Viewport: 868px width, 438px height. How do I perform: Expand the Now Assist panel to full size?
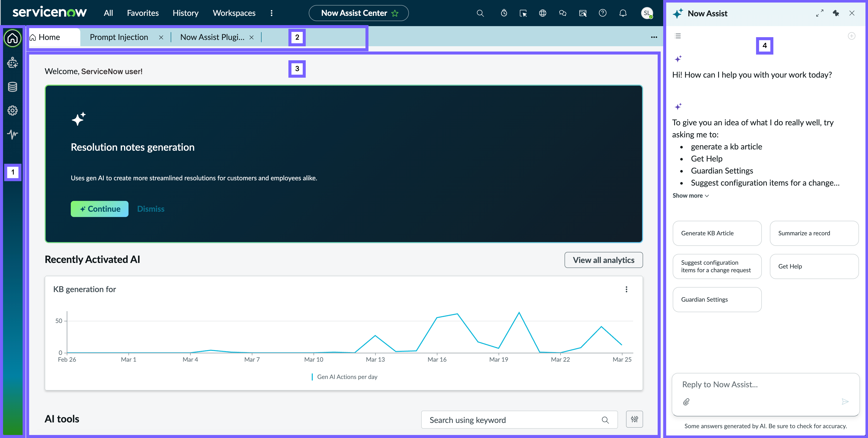pos(820,13)
